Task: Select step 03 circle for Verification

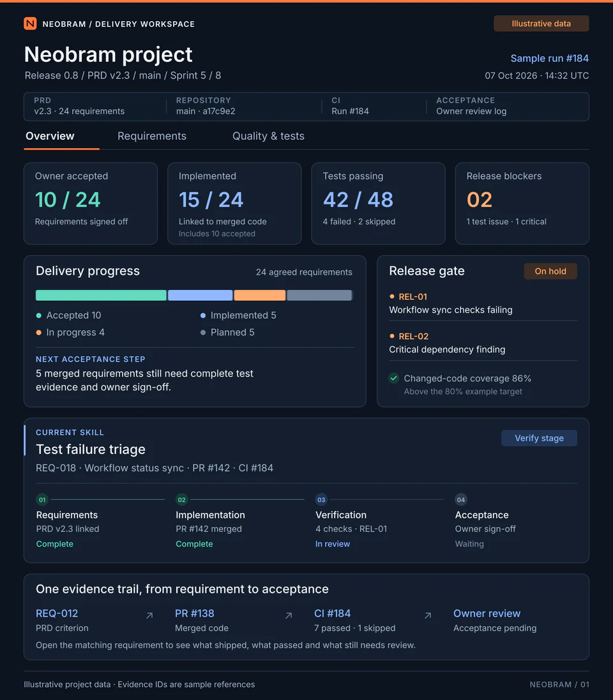Action: (x=321, y=499)
